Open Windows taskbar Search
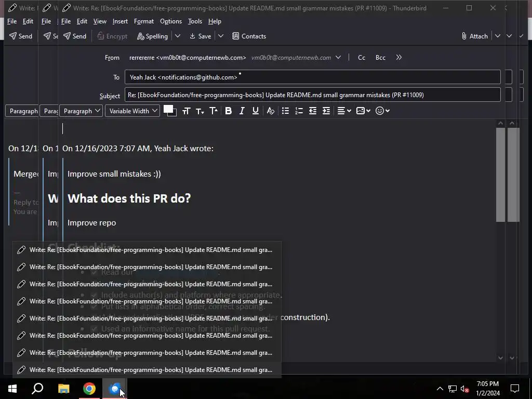 click(x=37, y=388)
